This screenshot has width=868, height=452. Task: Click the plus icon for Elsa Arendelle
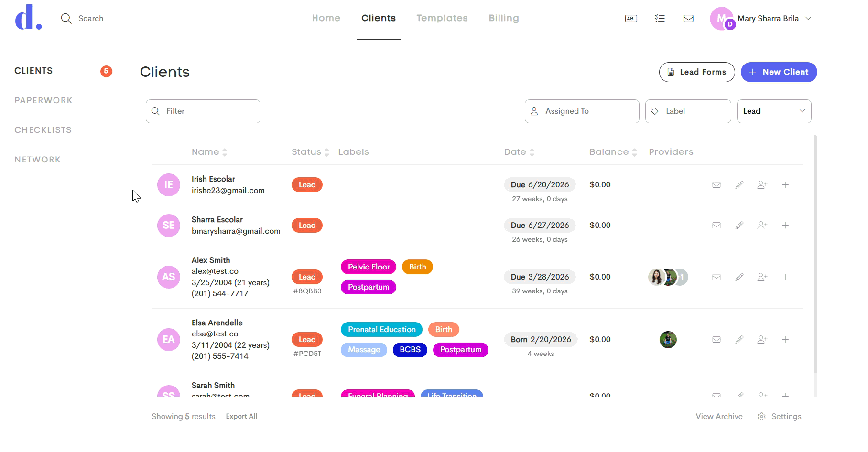pyautogui.click(x=785, y=340)
